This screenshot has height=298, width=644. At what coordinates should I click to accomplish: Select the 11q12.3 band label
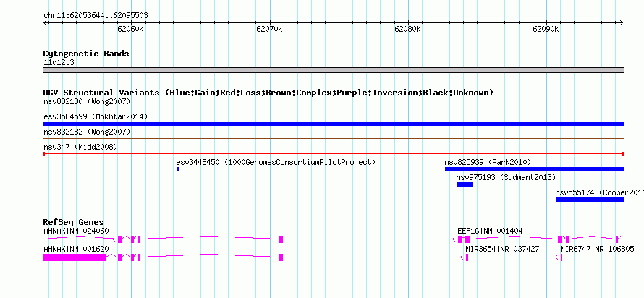click(59, 63)
